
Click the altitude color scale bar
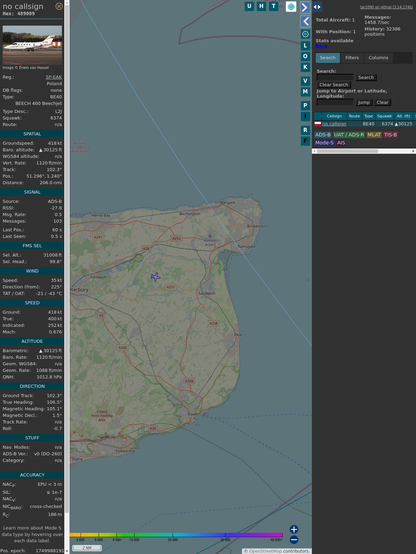[x=176, y=535]
